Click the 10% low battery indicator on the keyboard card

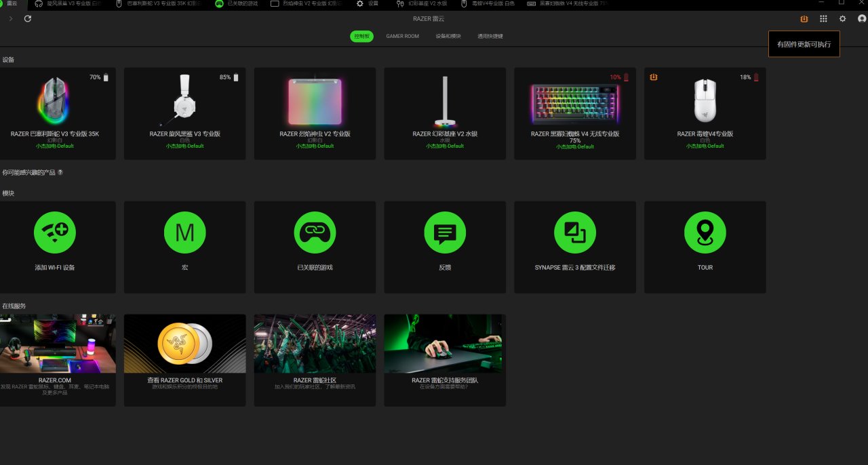tap(619, 77)
